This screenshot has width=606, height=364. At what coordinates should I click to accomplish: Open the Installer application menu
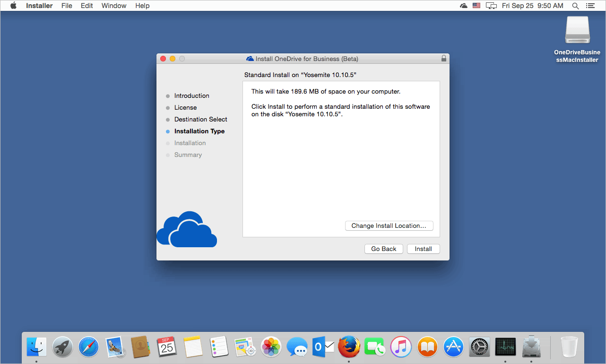[x=39, y=6]
